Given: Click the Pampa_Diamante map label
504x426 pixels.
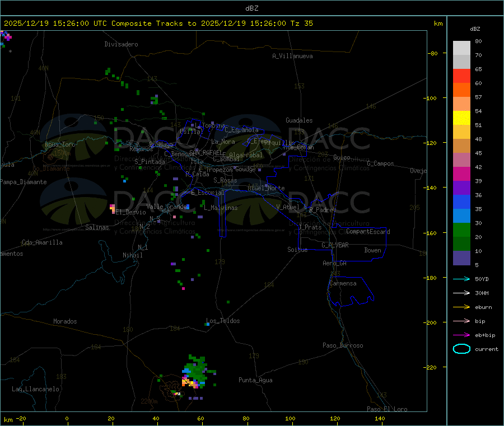Looking at the screenshot, I should pyautogui.click(x=24, y=182).
